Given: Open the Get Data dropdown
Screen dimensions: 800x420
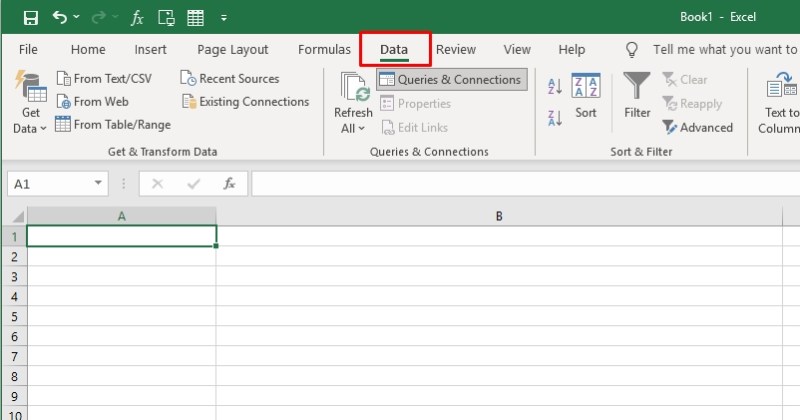Looking at the screenshot, I should [30, 103].
